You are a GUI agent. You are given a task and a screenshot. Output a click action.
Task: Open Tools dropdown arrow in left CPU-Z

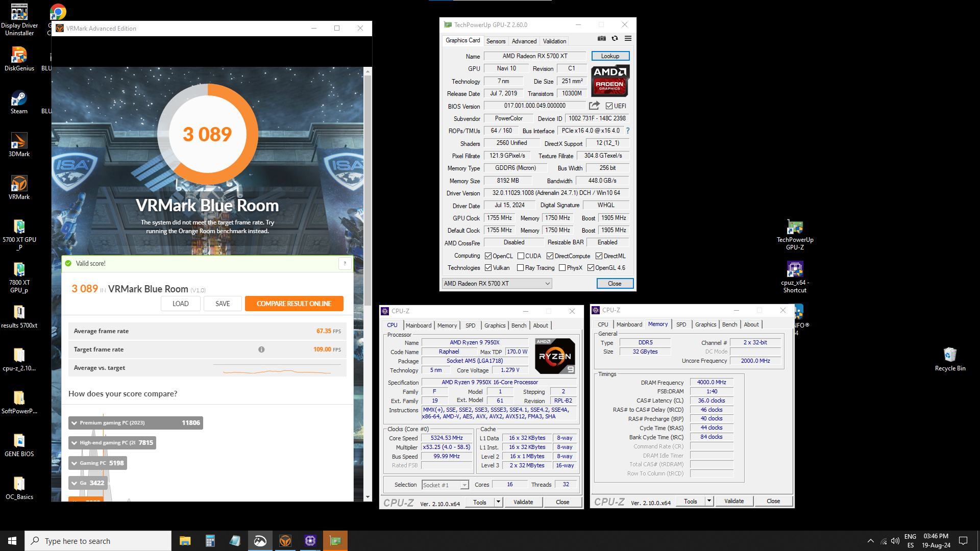[x=498, y=502]
